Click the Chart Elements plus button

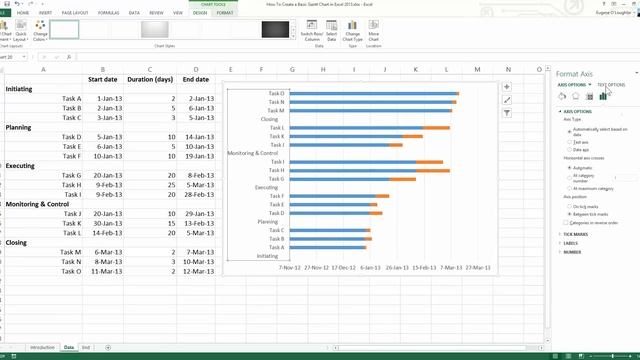pos(507,87)
